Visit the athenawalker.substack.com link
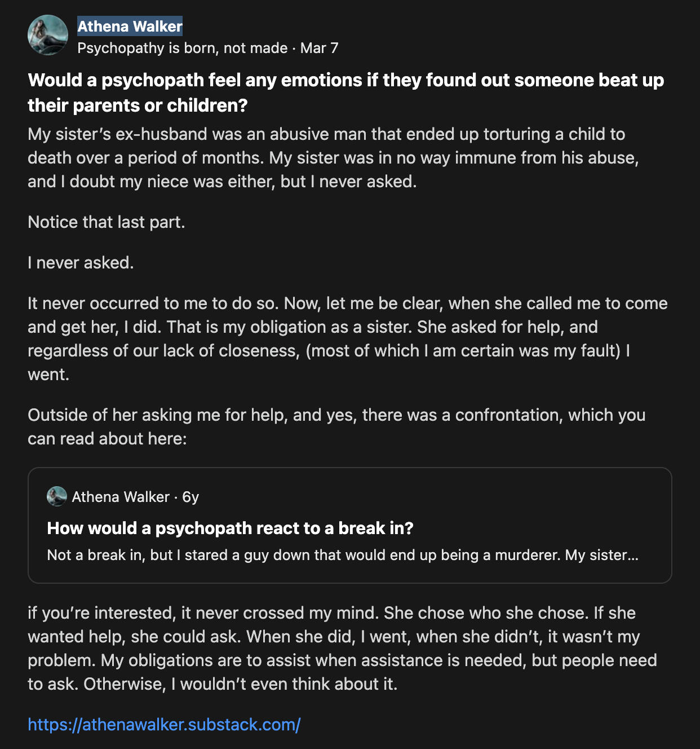The image size is (700, 749). tap(164, 724)
